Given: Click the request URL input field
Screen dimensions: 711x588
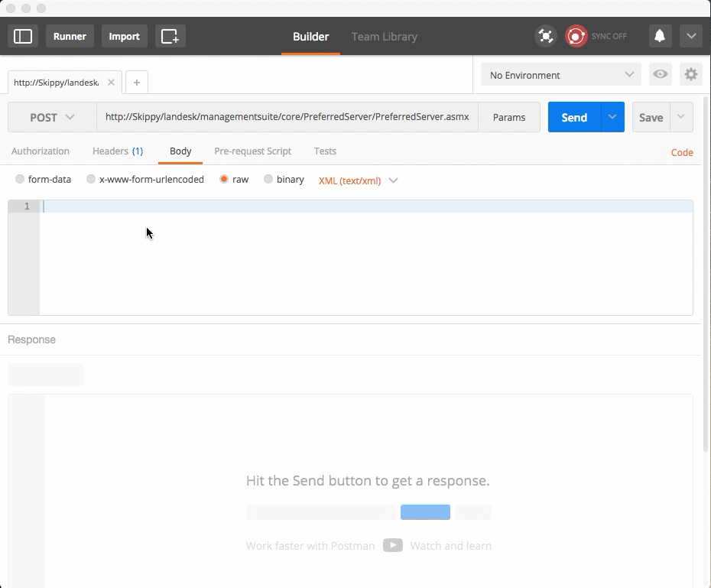Looking at the screenshot, I should pyautogui.click(x=287, y=117).
